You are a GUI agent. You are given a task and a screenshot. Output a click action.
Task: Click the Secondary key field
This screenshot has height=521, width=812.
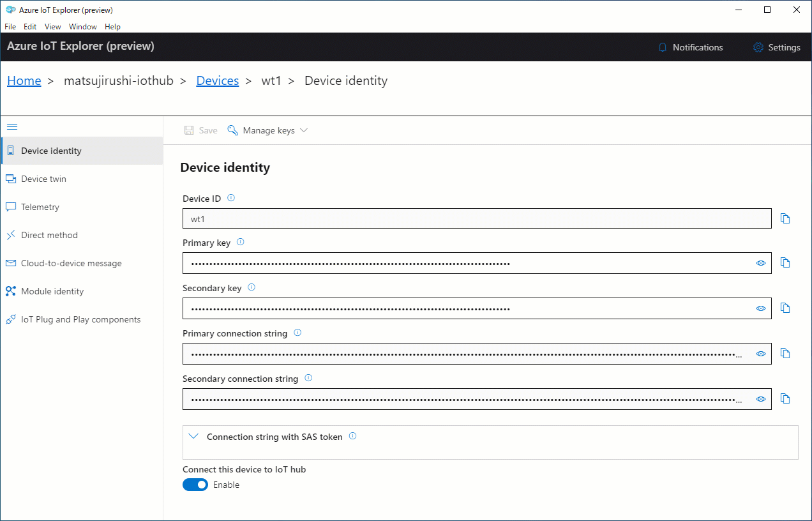[x=477, y=308]
